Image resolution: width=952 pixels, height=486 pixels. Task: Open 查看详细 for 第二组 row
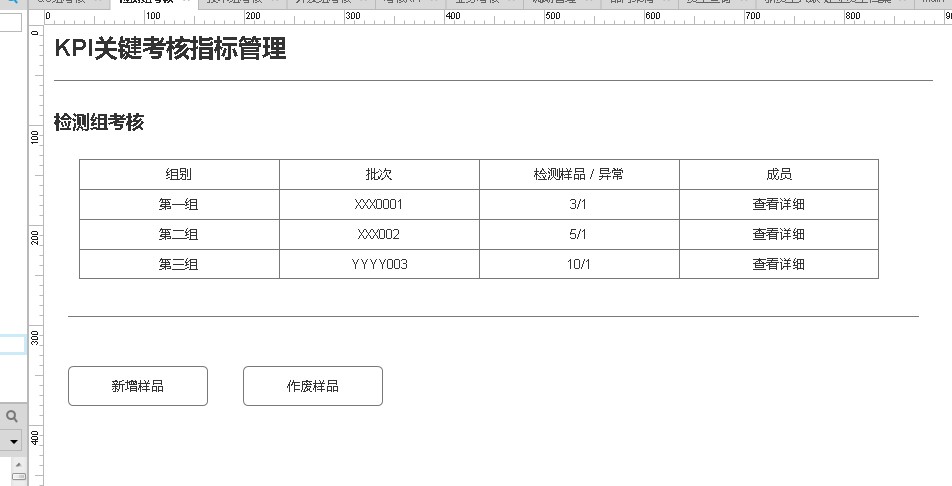[x=778, y=234]
